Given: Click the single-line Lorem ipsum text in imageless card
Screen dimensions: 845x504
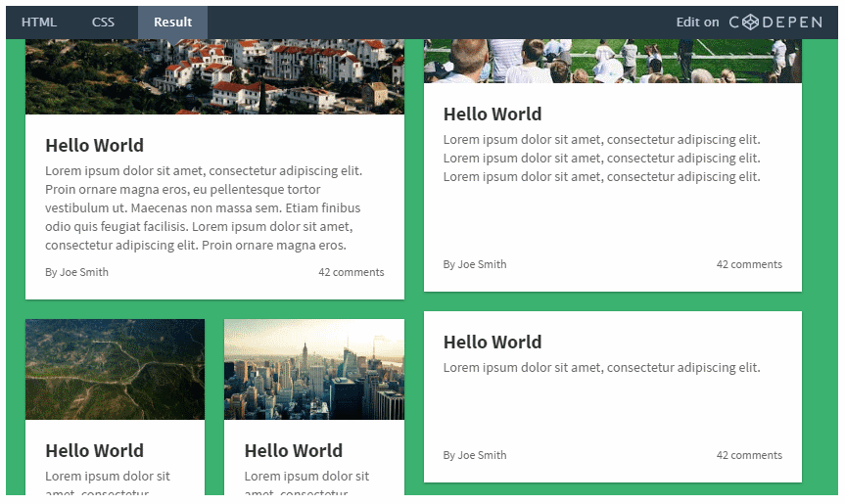Looking at the screenshot, I should tap(602, 368).
